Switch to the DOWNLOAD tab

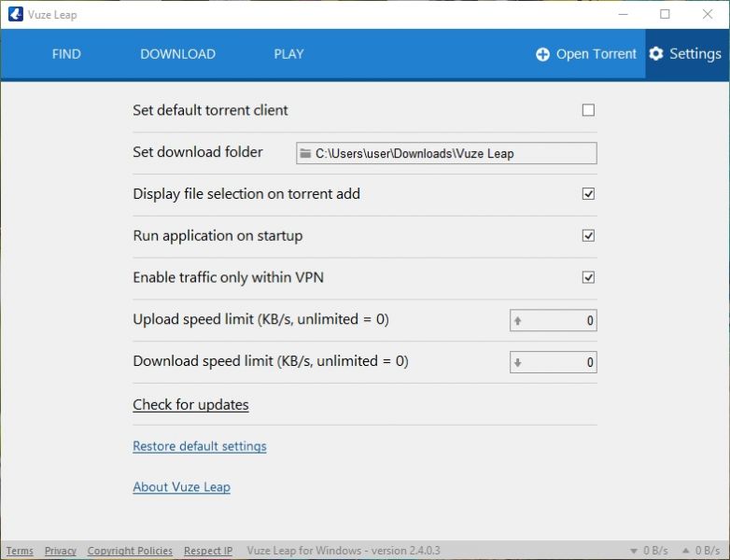[178, 54]
